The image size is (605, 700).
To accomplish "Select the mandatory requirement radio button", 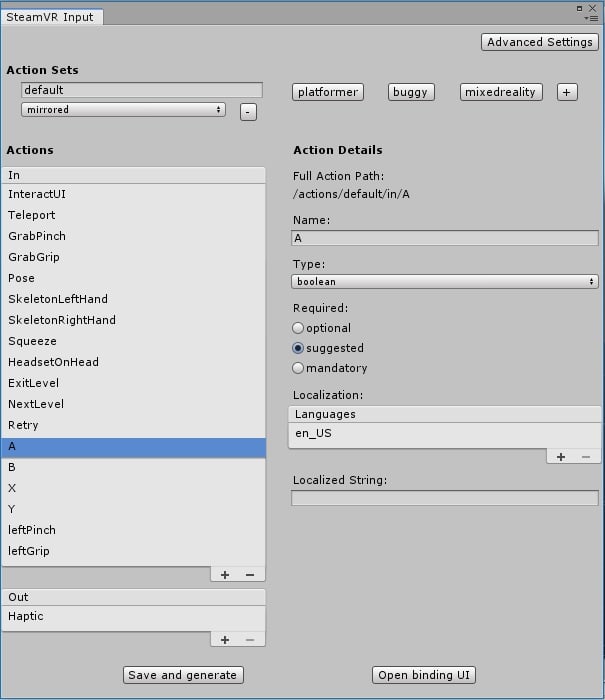I will tap(298, 368).
